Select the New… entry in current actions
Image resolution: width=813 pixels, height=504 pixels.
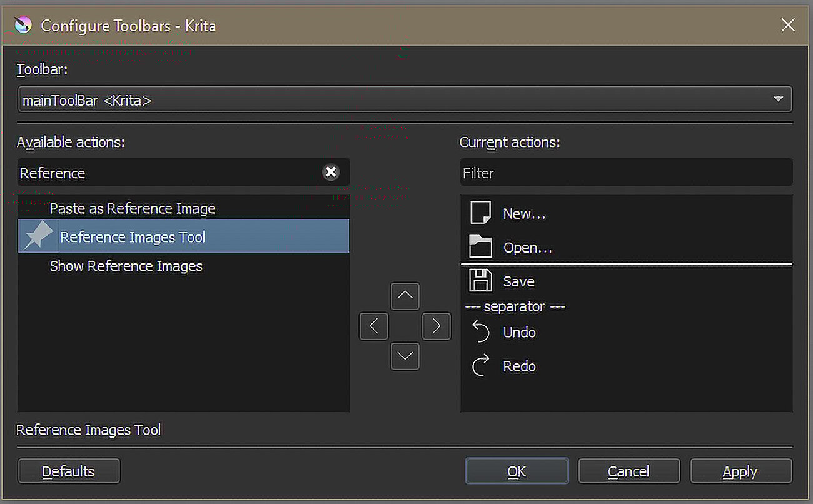[627, 213]
